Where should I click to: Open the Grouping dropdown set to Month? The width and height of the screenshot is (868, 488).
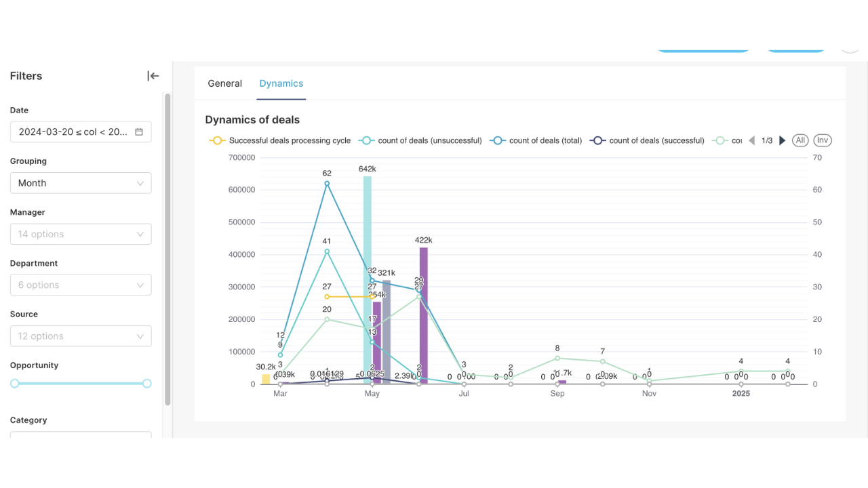[x=81, y=183]
